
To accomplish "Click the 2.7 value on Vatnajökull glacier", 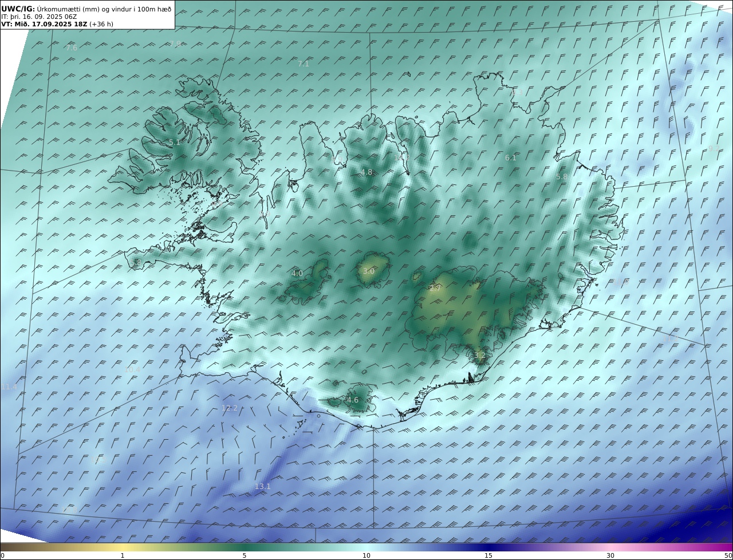I will (x=435, y=289).
